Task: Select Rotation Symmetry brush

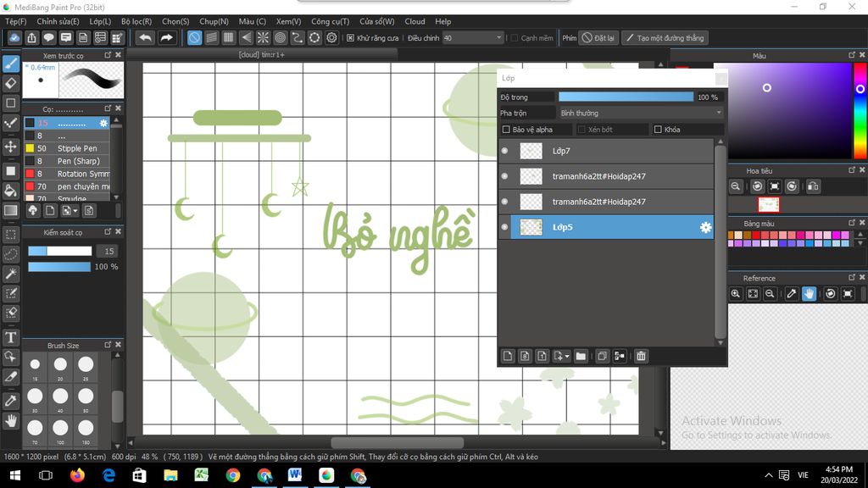Action: [67, 174]
